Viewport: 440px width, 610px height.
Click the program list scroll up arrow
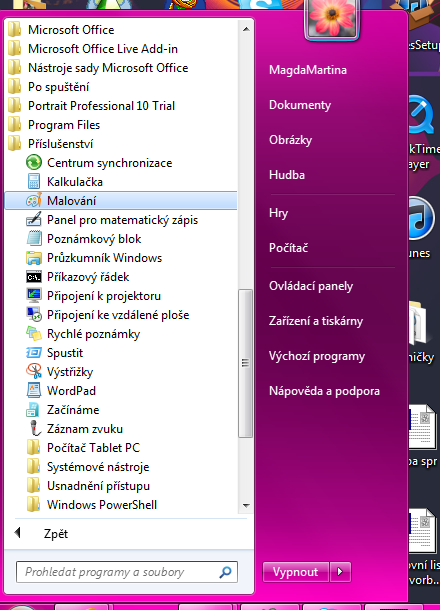coord(246,29)
